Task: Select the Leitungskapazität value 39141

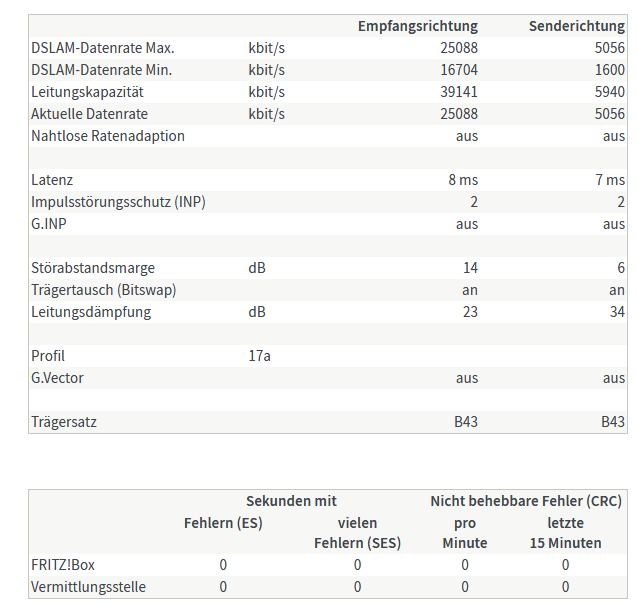Action: (x=459, y=92)
